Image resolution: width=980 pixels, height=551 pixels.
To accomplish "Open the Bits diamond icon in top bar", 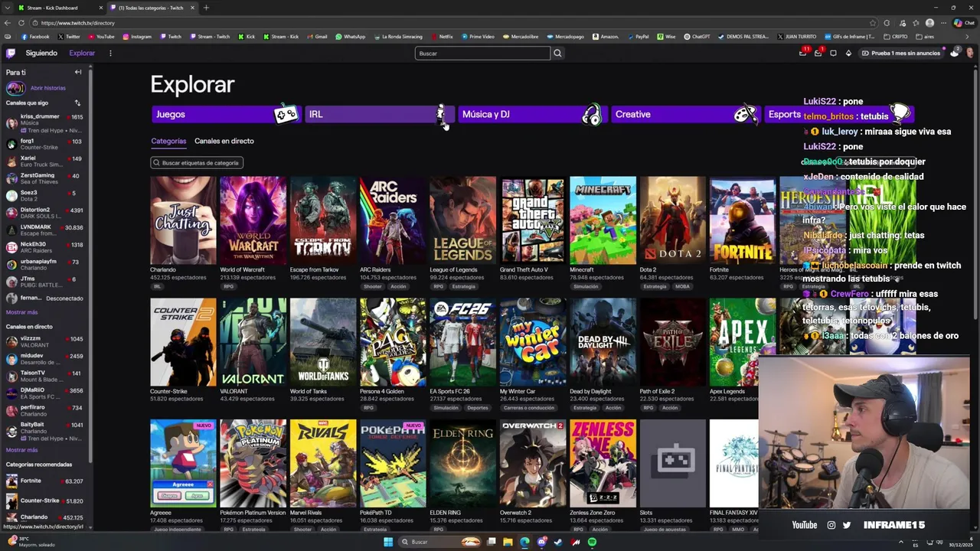I will tap(848, 53).
